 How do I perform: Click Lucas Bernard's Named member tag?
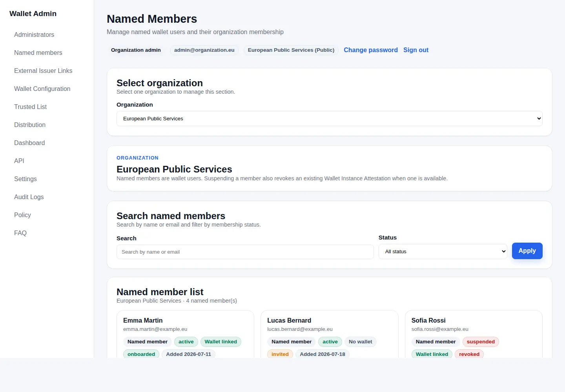[x=292, y=342]
